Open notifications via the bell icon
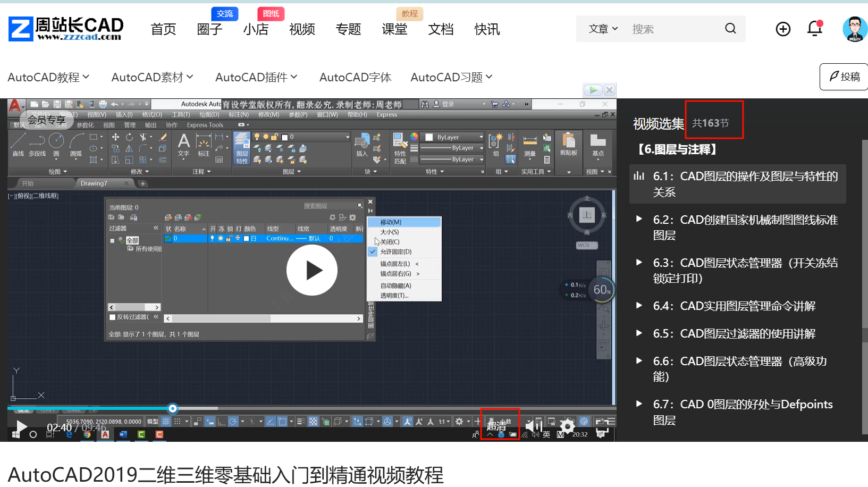The width and height of the screenshot is (868, 487). pos(815,28)
